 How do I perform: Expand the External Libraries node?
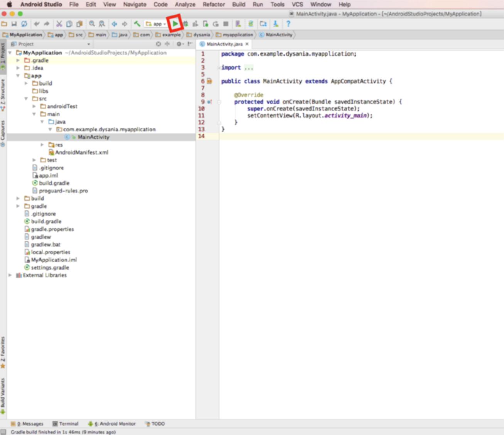coord(10,275)
